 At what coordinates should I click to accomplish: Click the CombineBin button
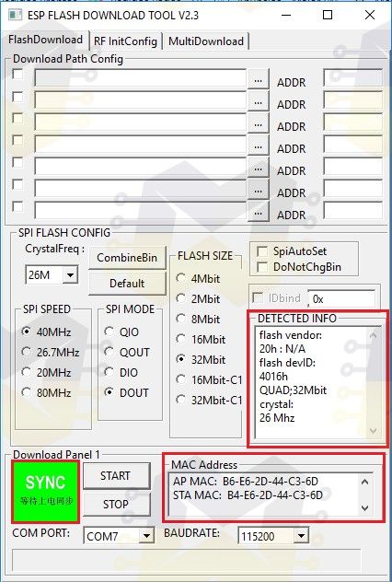[127, 258]
